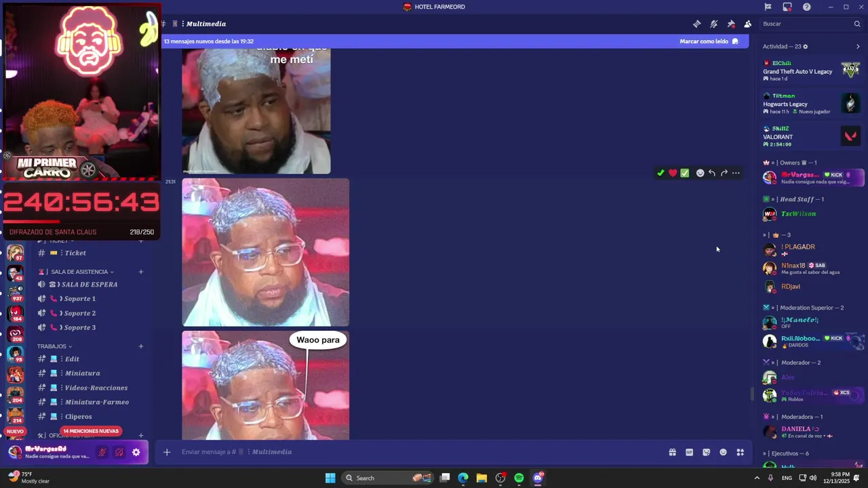The image size is (868, 488).
Task: Add red heart reaction to message
Action: tap(673, 173)
